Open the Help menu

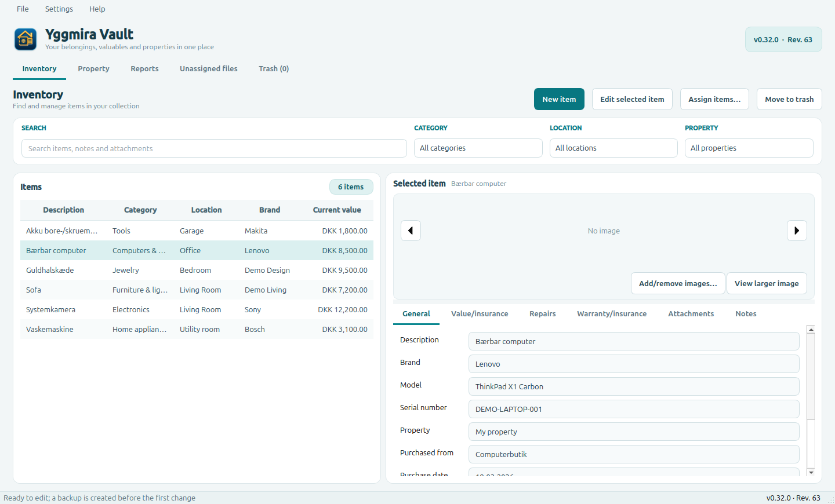(x=97, y=9)
